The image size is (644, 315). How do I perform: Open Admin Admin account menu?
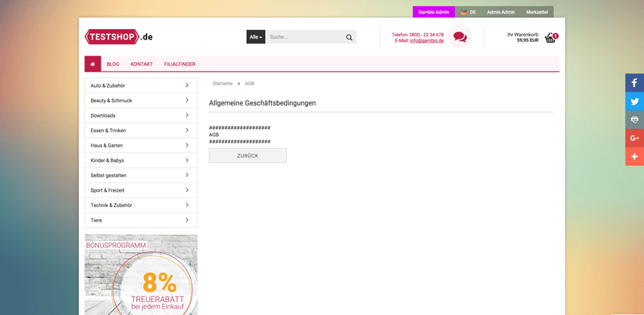[501, 12]
